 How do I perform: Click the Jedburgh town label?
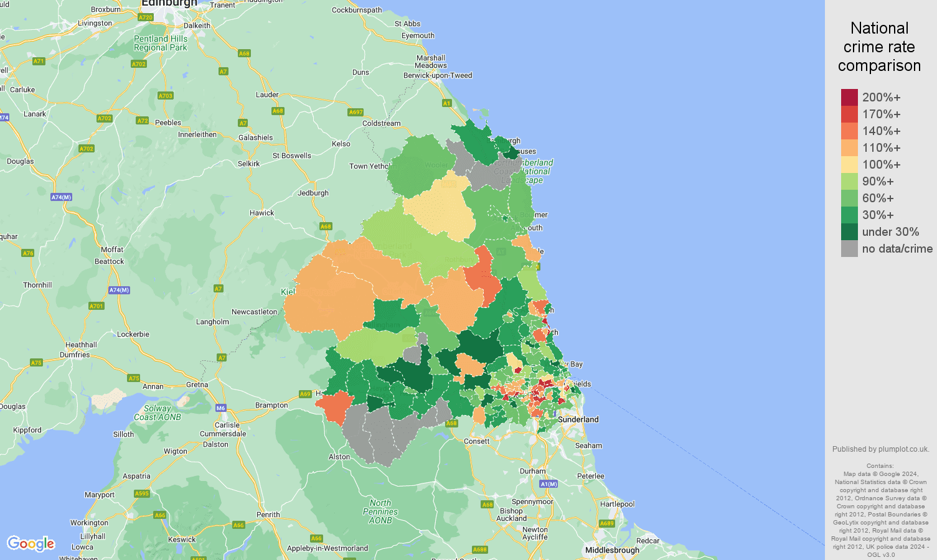313,193
